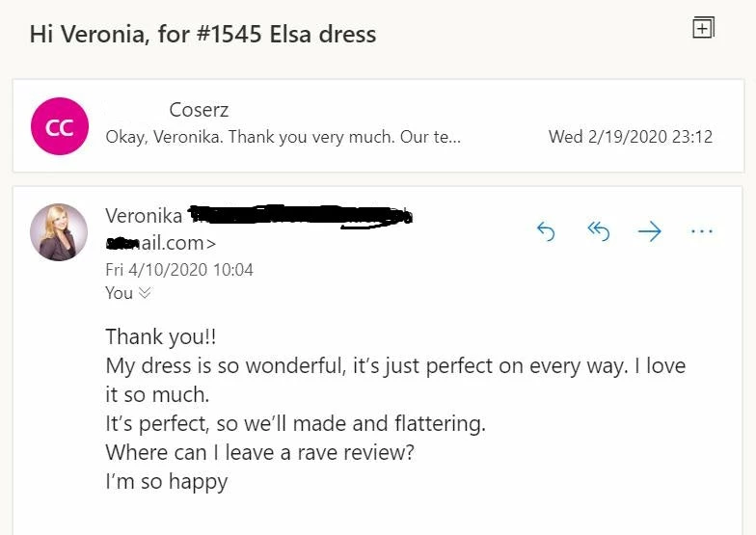Click the Veronika sender name
The image size is (756, 535).
[x=143, y=216]
